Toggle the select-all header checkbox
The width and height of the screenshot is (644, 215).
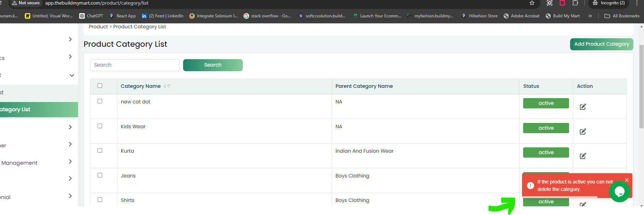pos(100,86)
